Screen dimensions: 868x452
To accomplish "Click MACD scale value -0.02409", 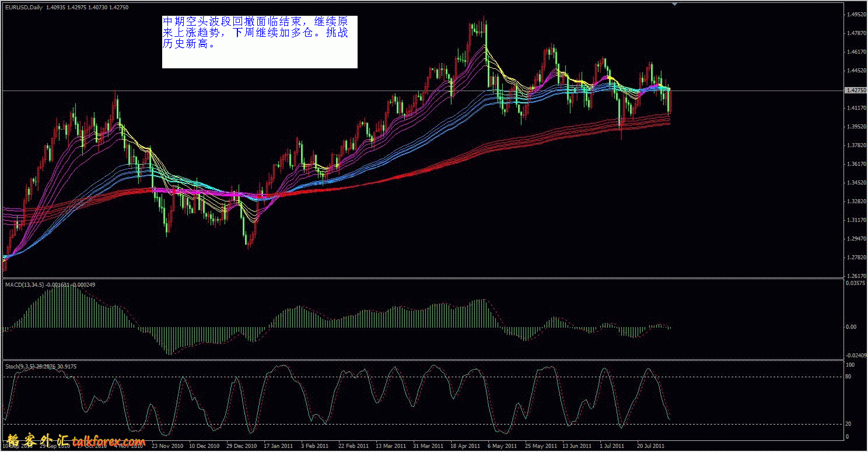I will 856,355.
